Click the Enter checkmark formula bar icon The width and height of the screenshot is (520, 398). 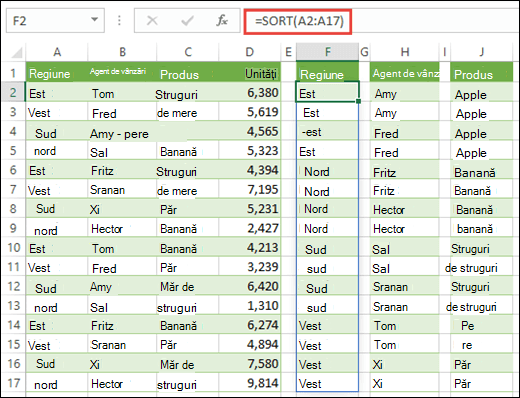(187, 21)
